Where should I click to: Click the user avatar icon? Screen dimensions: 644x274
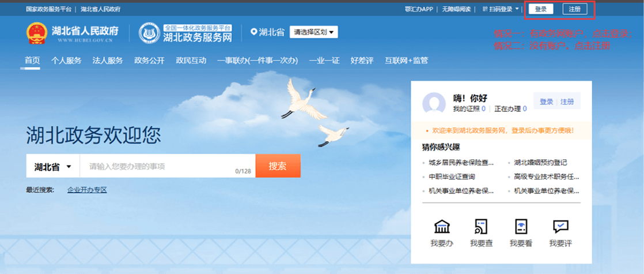[434, 104]
